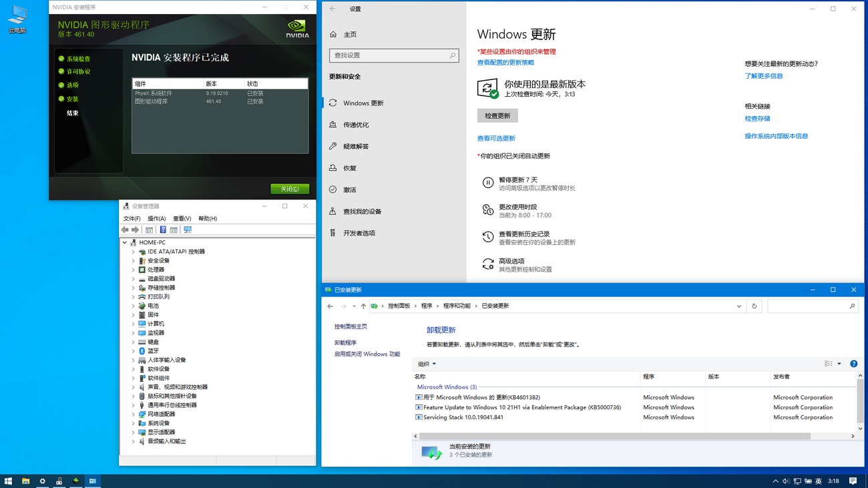This screenshot has height=488, width=868.
Task: Open 疑难解答 in the Settings sidebar
Action: (394, 146)
